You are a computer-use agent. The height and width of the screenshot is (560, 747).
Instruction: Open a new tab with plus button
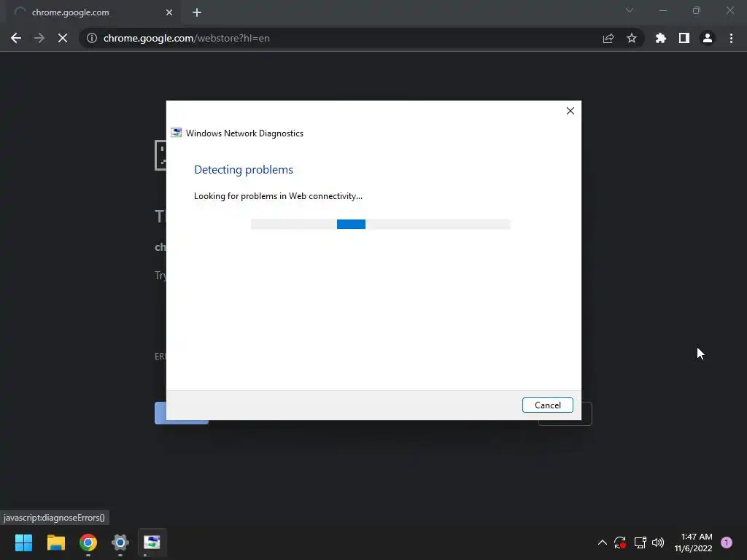tap(197, 12)
